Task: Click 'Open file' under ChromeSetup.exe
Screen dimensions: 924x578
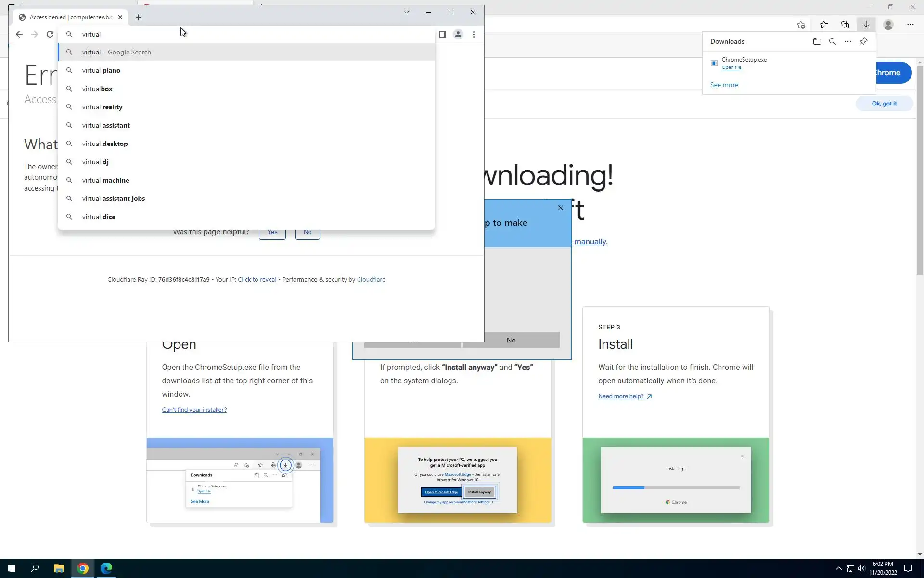Action: [731, 67]
